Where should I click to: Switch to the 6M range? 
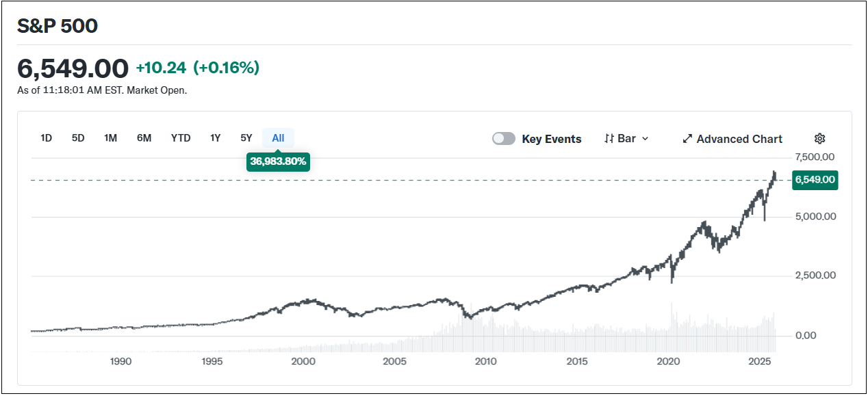click(x=144, y=138)
